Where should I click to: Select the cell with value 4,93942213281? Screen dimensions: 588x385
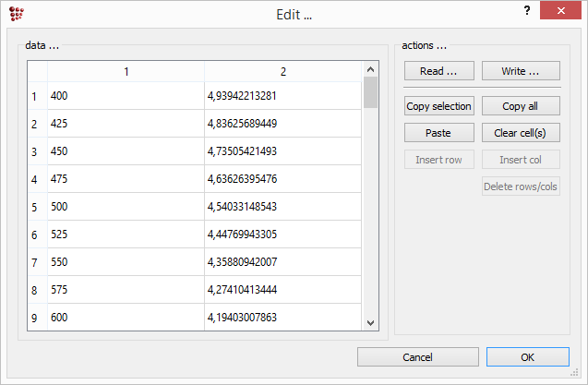(282, 96)
